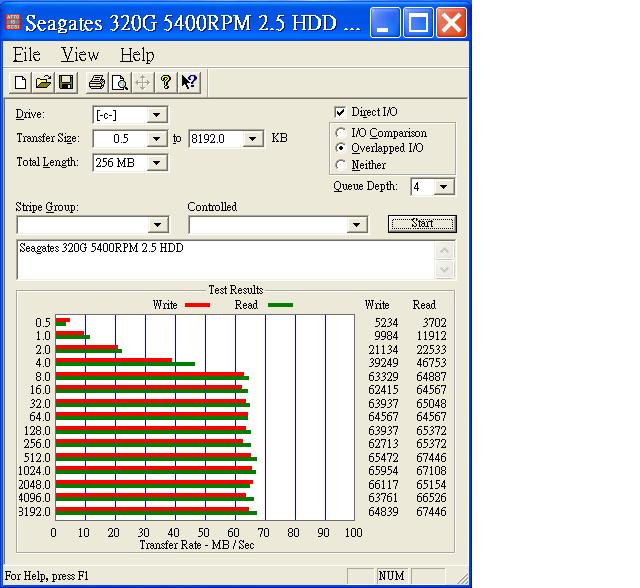
Task: Click the 'Test Results' group title
Action: click(236, 290)
